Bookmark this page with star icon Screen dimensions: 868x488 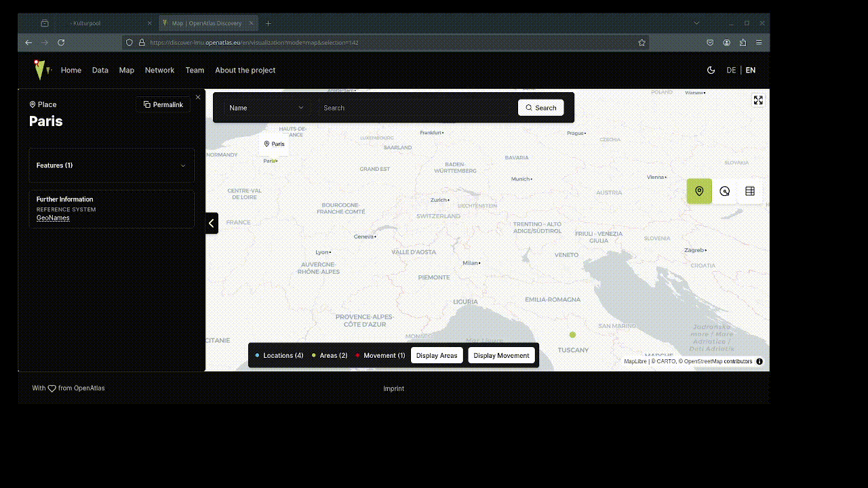[x=642, y=42]
